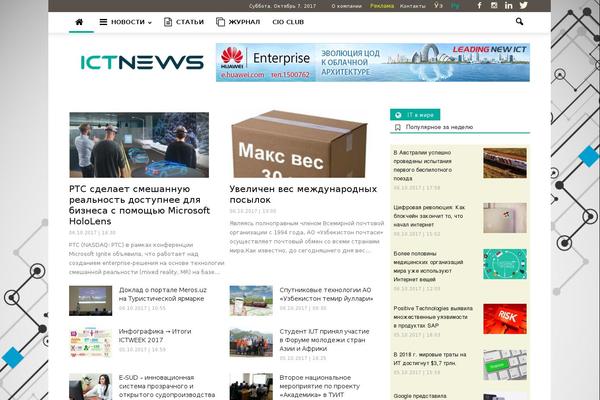Open Инфографика – Итоги ICTWEEK 2017 article
This screenshot has height=400, width=600.
coord(155,336)
